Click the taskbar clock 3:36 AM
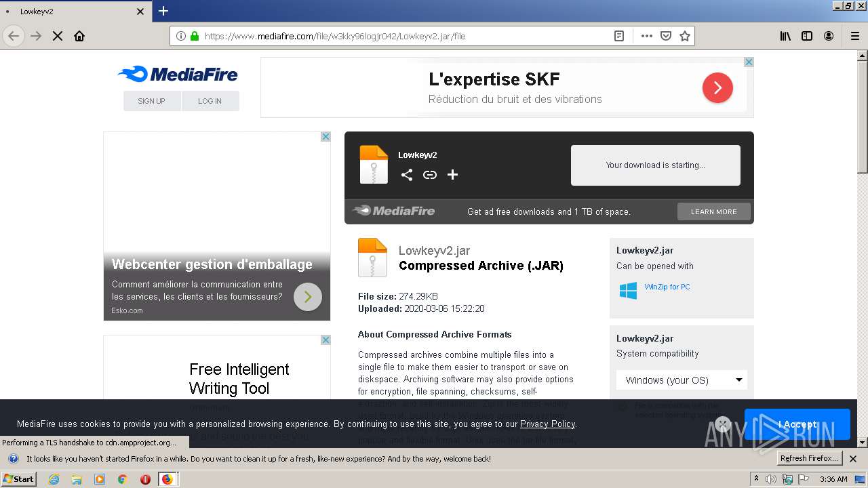This screenshot has width=868, height=488. click(x=833, y=479)
